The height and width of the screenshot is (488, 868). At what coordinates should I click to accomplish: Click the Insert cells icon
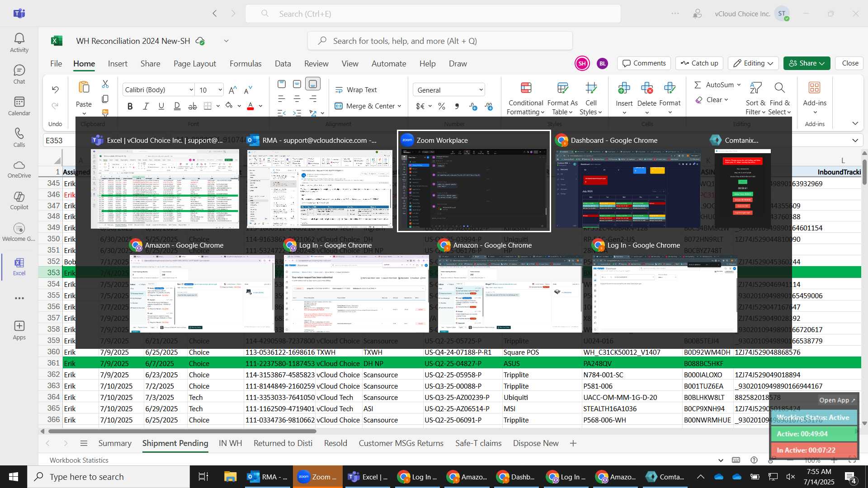pyautogui.click(x=624, y=88)
